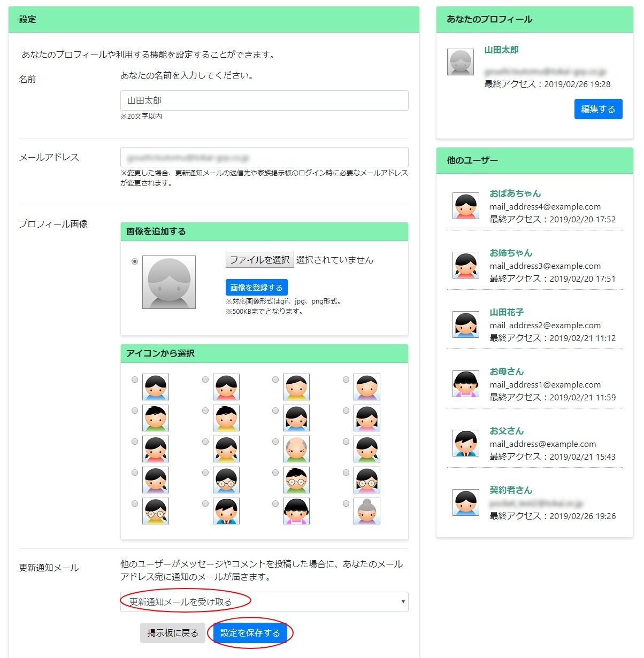This screenshot has height=658, width=644.
Task: Click the 画像を登録する button
Action: click(257, 287)
